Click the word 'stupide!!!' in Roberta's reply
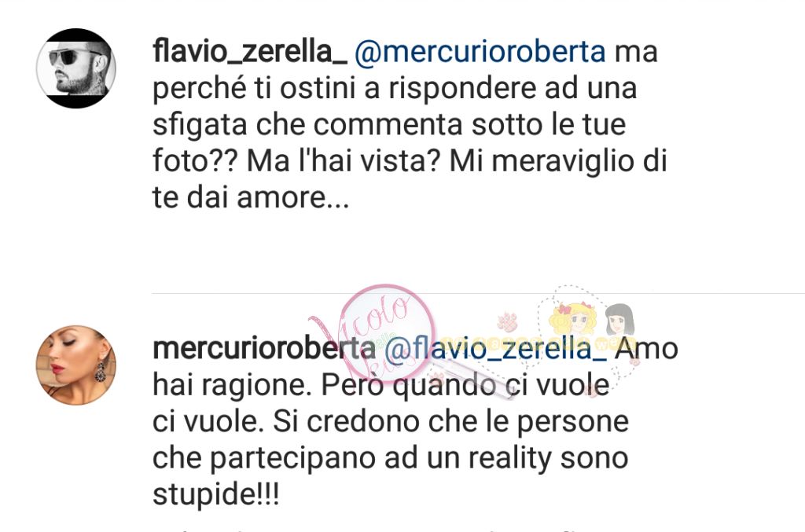 tap(216, 494)
